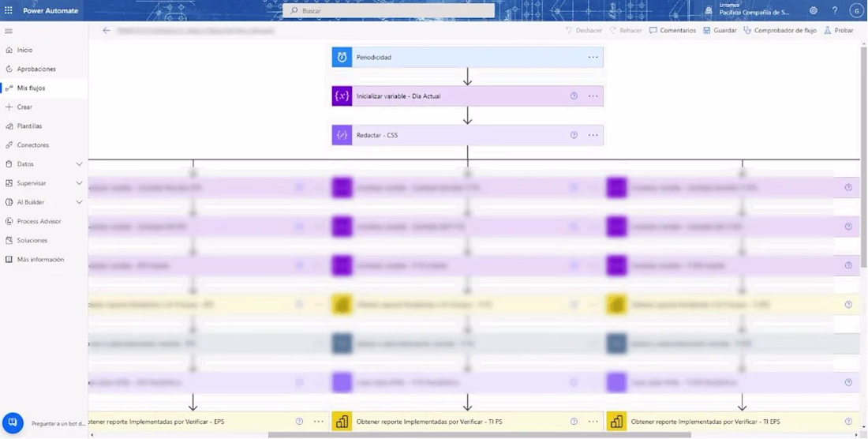Click Rehacer in the toolbar

626,31
